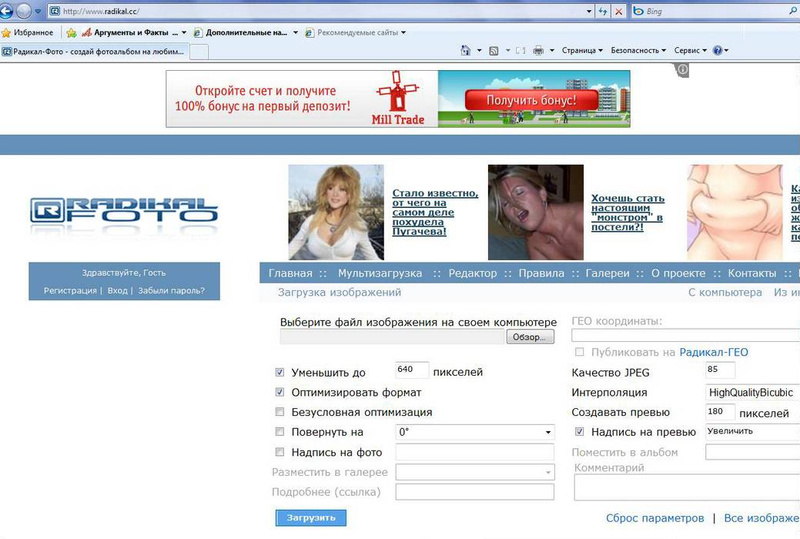Click the Пугачева похудела ad link

click(435, 212)
